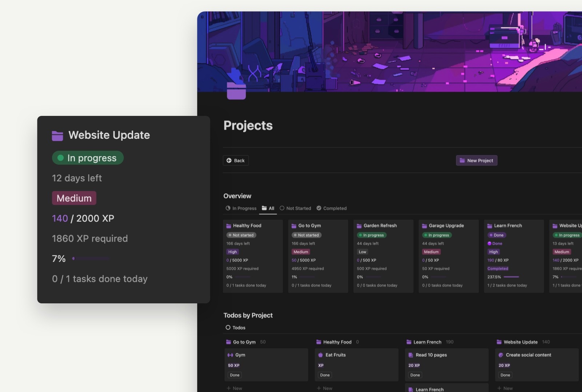Click the Back button
This screenshot has height=392, width=582.
pos(236,160)
